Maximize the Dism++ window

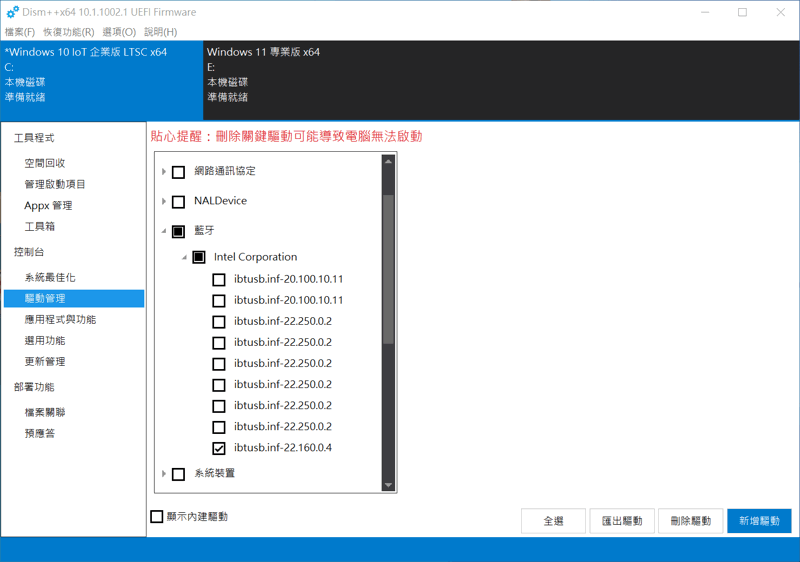coord(742,12)
